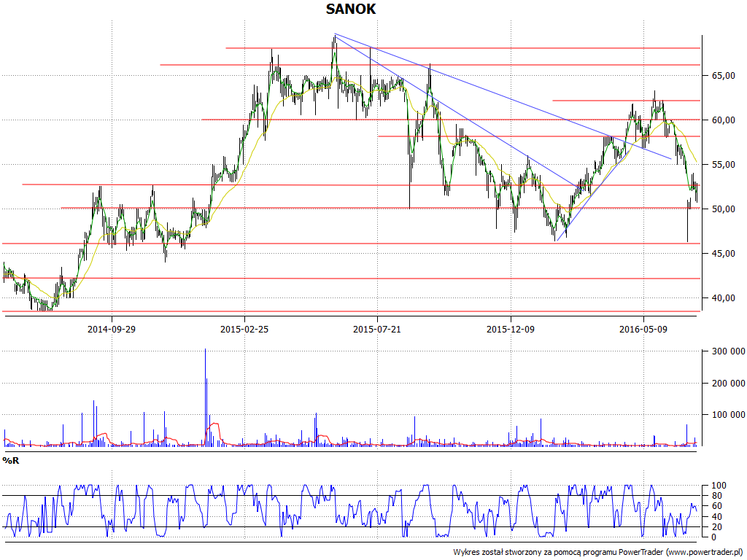
Task: Click the 60 level on %R axis
Action: click(x=716, y=506)
